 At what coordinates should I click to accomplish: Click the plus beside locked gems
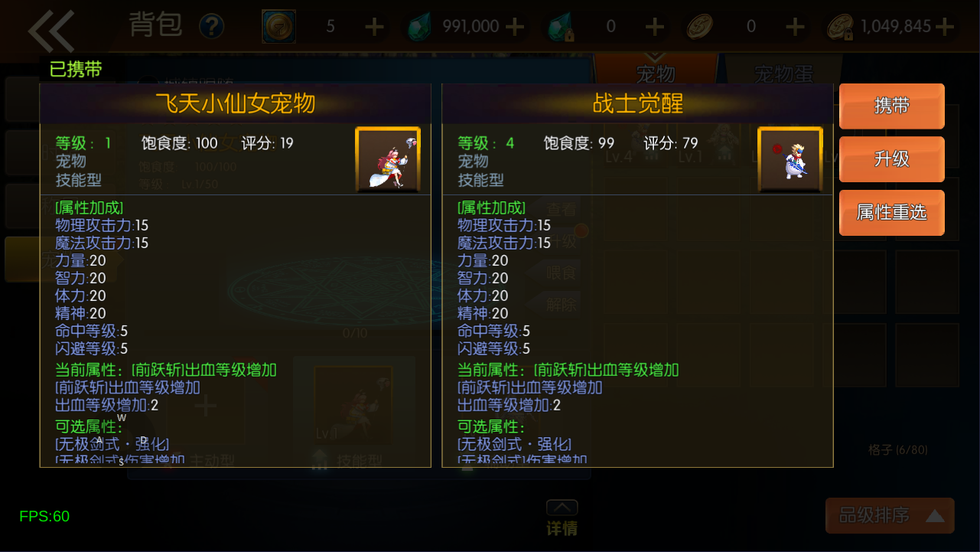pos(654,27)
